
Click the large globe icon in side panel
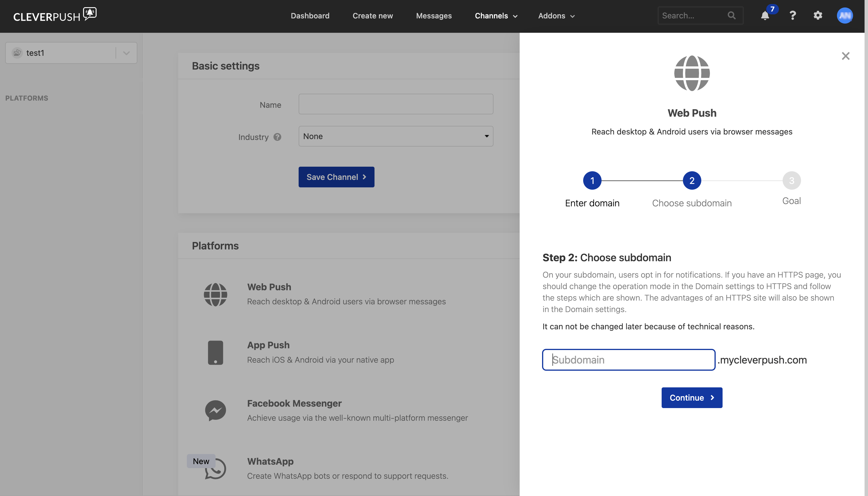click(x=692, y=73)
